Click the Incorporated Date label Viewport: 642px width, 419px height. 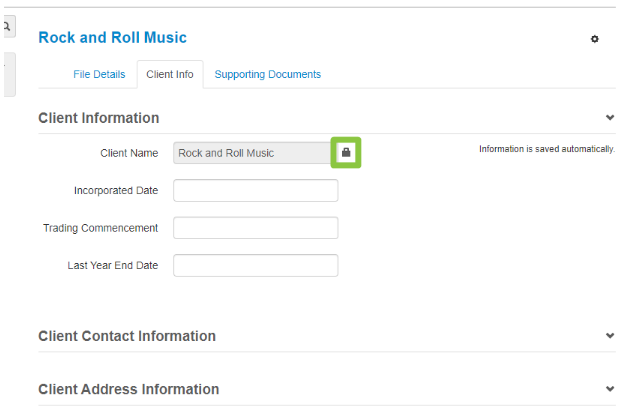click(115, 190)
